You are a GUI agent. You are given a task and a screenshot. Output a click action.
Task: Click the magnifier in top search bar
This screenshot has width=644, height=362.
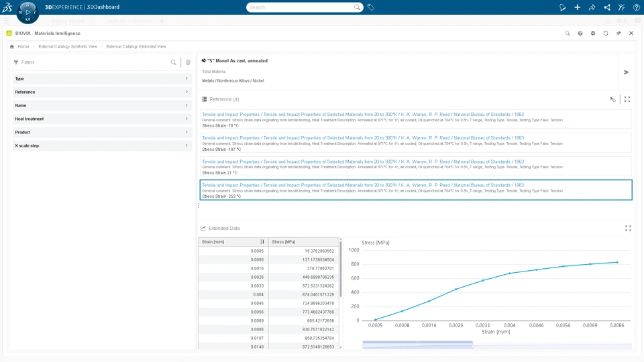click(357, 7)
